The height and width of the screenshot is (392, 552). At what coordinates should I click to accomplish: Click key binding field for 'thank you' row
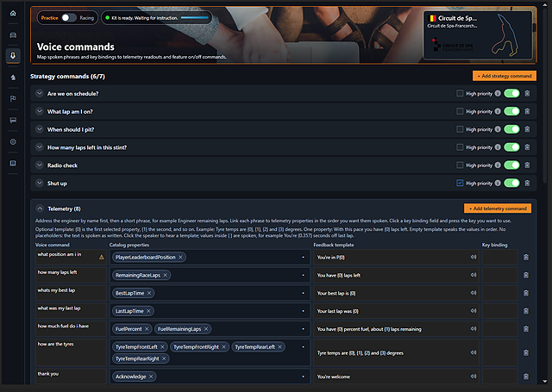point(499,376)
